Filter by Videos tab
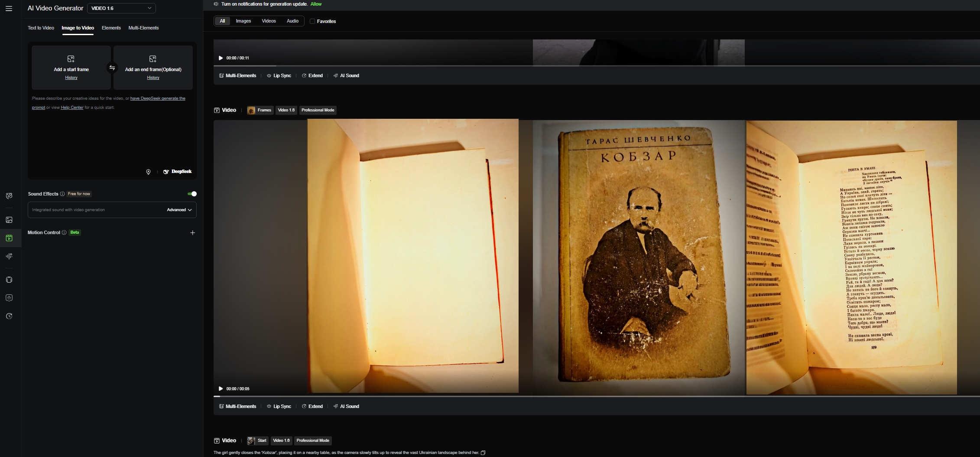 tap(269, 21)
